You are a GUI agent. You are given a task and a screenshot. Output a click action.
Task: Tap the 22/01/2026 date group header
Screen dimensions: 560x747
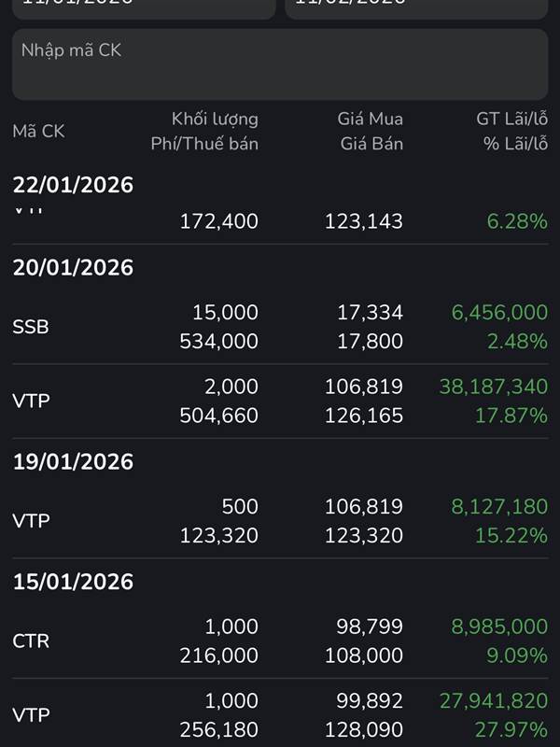[x=73, y=185]
